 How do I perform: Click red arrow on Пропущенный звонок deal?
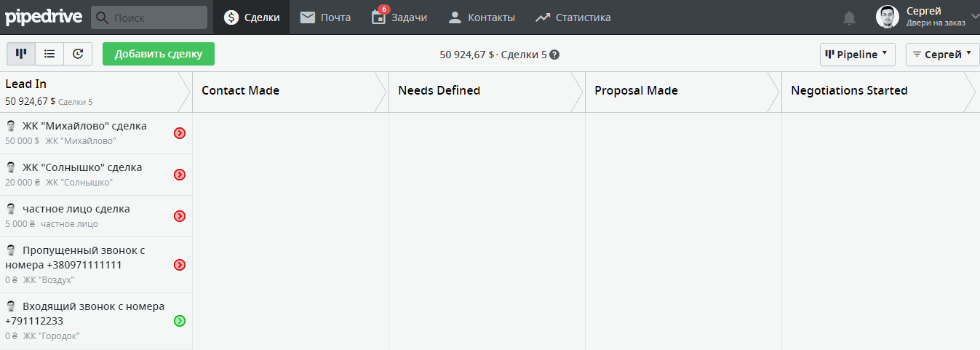point(180,265)
